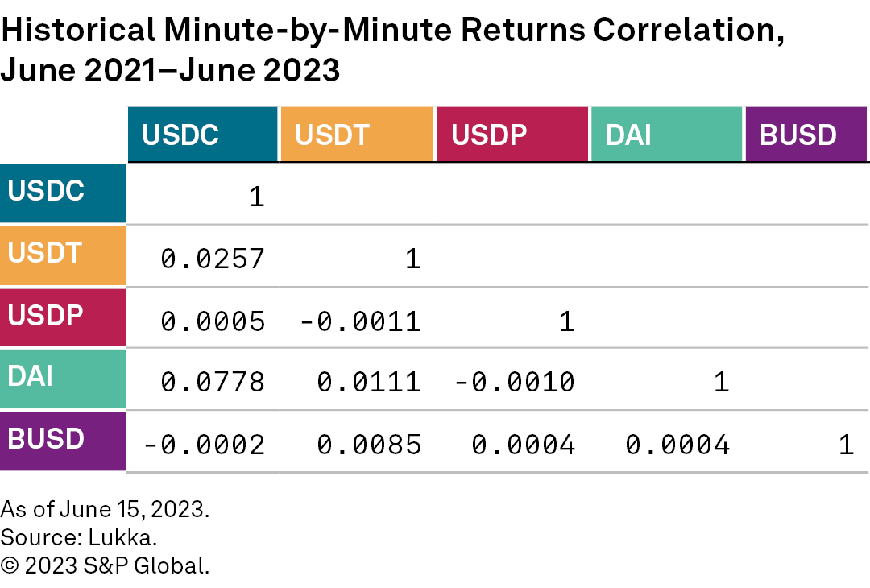Select the 0.0005 correlation cell

tap(213, 321)
